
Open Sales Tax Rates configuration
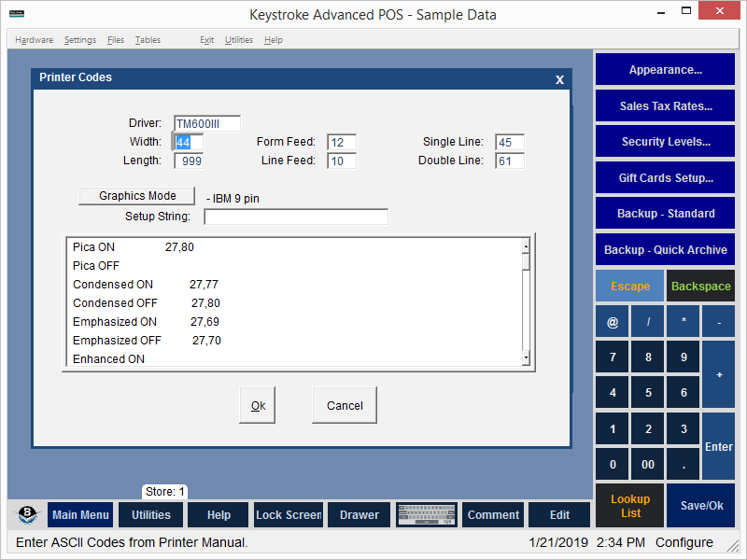tap(665, 105)
